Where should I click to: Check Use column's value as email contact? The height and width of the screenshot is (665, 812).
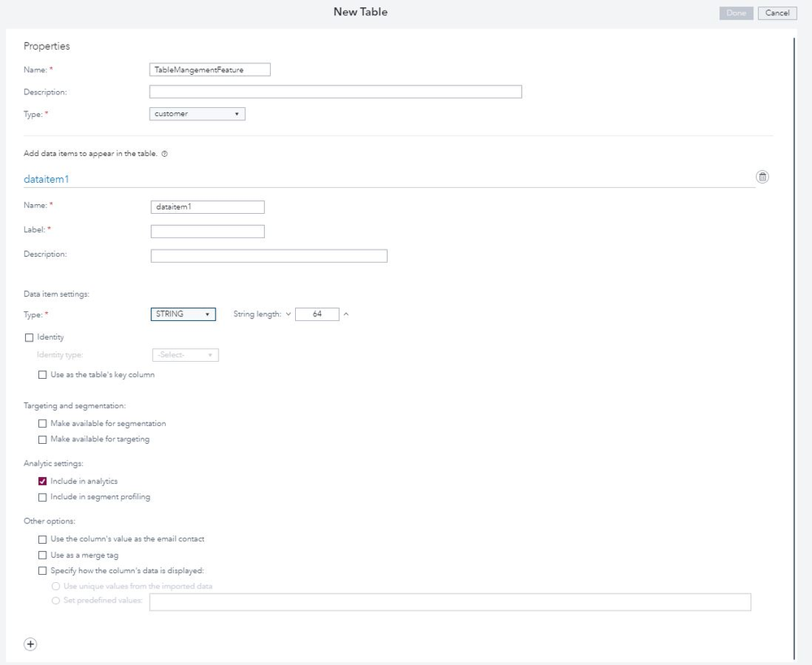(x=42, y=539)
